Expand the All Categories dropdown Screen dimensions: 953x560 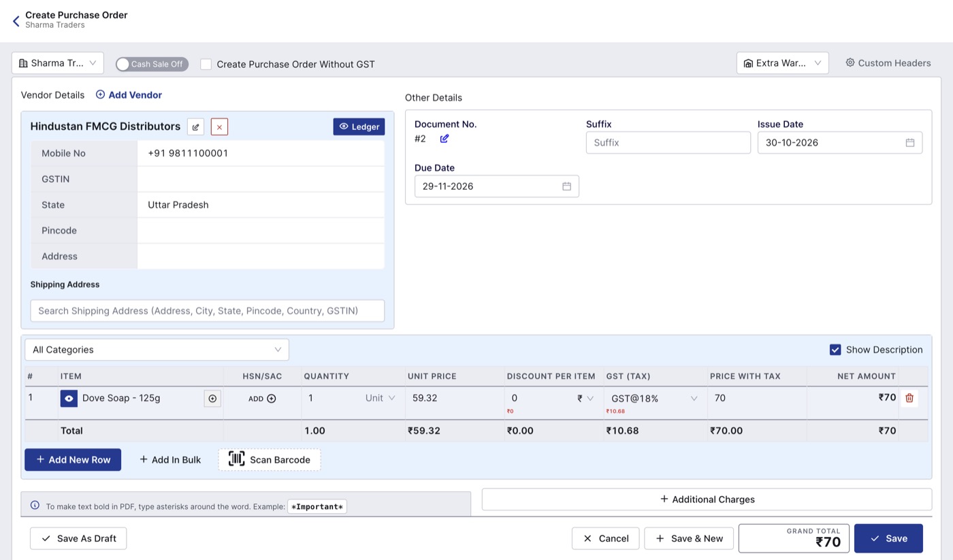pyautogui.click(x=157, y=350)
